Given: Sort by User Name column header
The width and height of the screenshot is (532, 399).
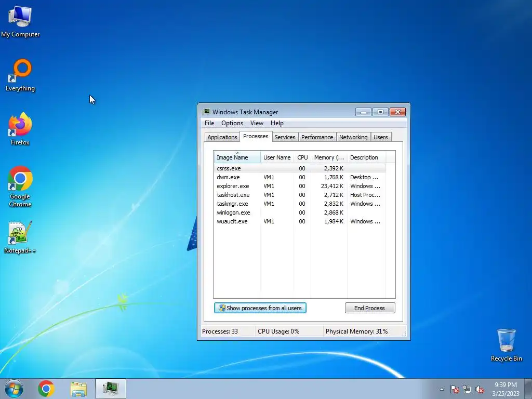Looking at the screenshot, I should click(x=277, y=157).
